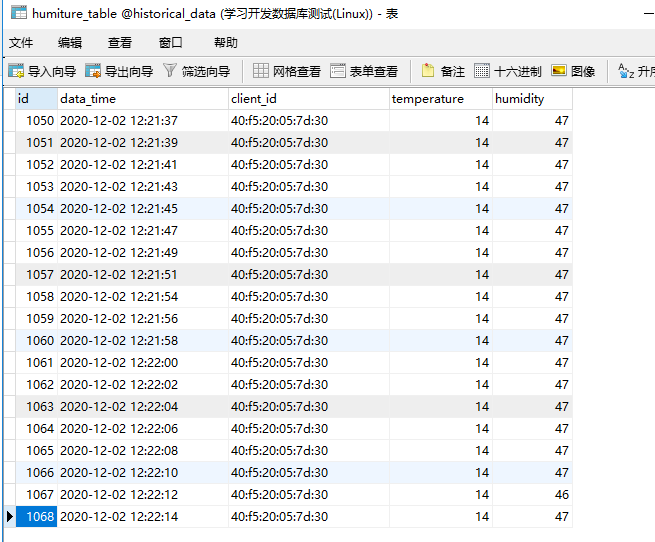
Task: Open the 编辑 (Edit) menu
Action: [x=70, y=43]
